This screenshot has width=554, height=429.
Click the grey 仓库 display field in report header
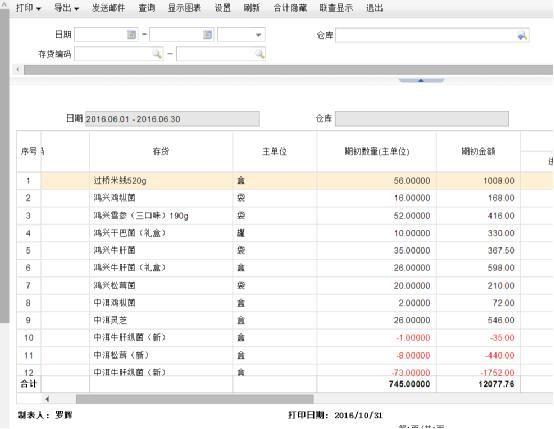click(422, 119)
